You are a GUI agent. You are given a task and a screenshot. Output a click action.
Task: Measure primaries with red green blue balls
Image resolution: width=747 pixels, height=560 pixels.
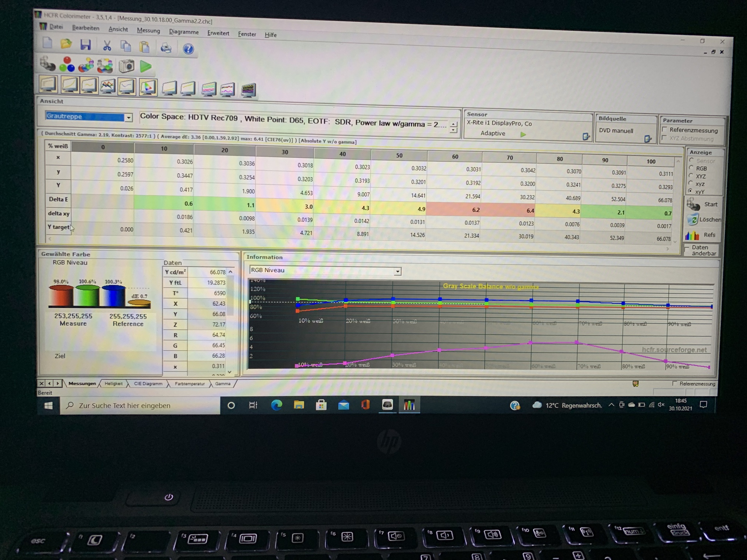click(67, 65)
